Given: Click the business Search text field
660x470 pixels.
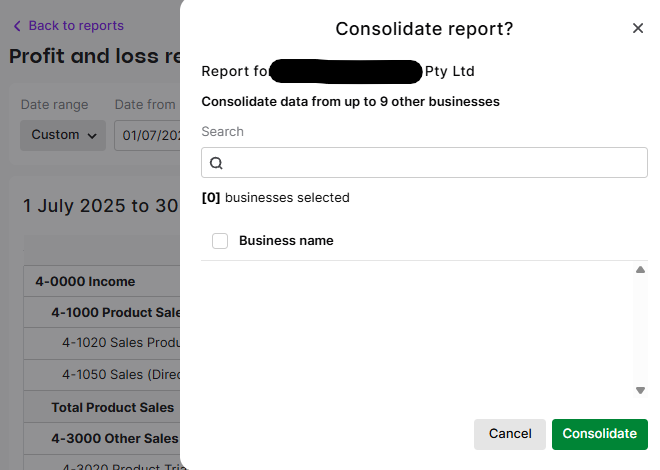Looking at the screenshot, I should (430, 163).
